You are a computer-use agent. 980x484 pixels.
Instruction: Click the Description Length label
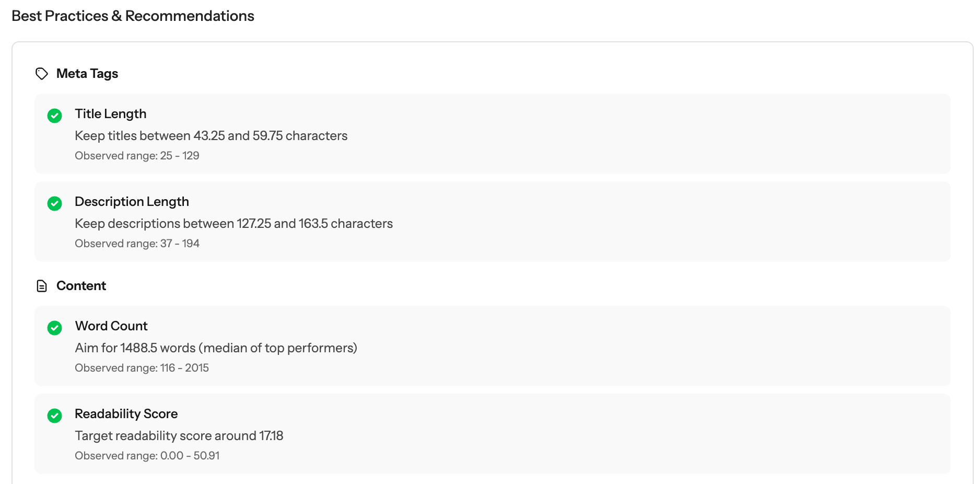point(132,202)
